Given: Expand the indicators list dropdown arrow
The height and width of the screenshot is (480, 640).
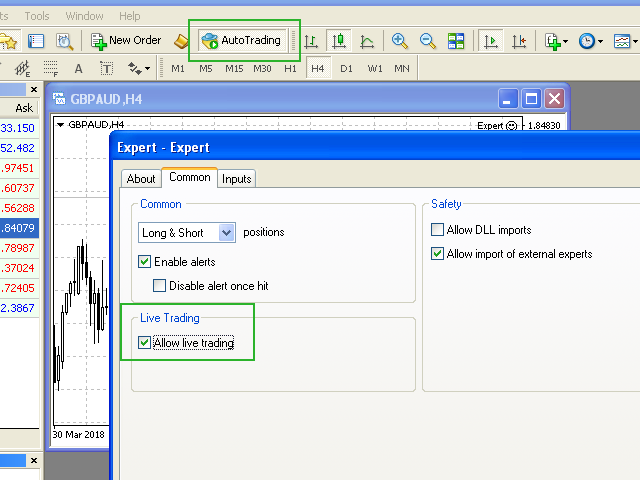Looking at the screenshot, I should coord(566,42).
